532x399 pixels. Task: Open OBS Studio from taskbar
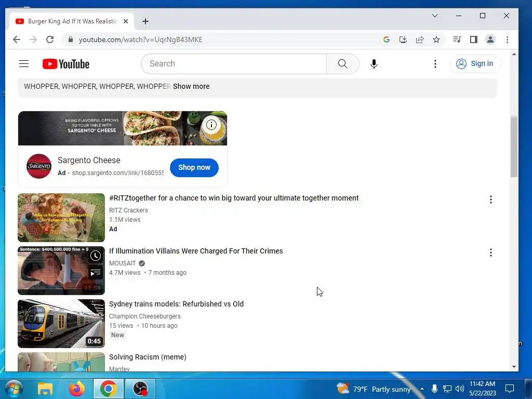point(140,389)
